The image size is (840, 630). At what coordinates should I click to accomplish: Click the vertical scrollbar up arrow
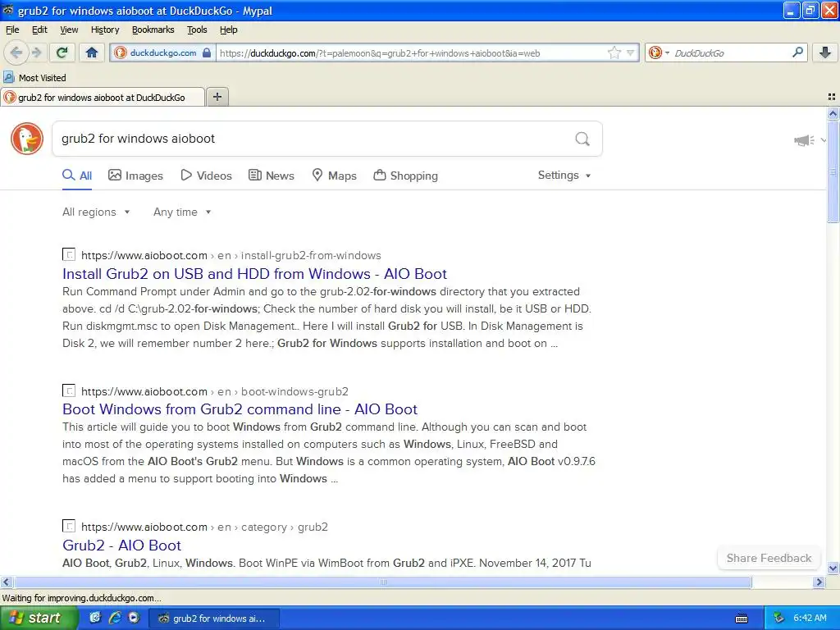pos(833,113)
